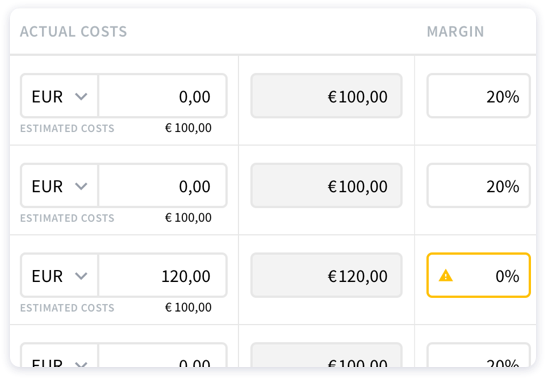
Task: Open the EUR currency dropdown in third row
Action: (x=59, y=276)
